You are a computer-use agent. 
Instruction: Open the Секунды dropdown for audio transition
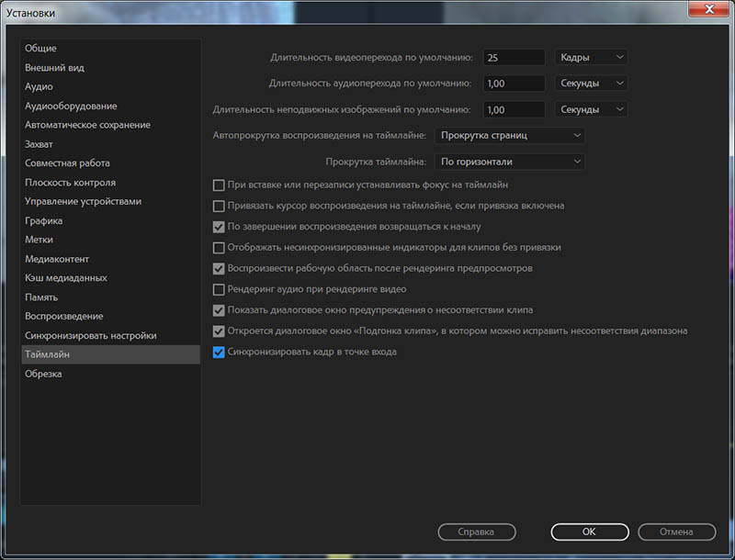coord(591,83)
